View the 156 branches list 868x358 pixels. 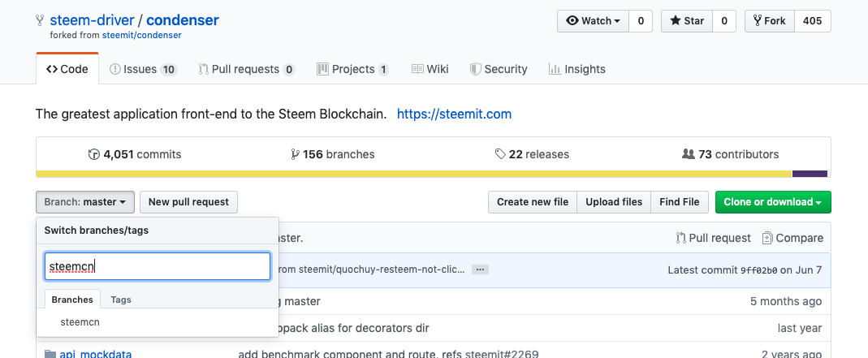[332, 154]
